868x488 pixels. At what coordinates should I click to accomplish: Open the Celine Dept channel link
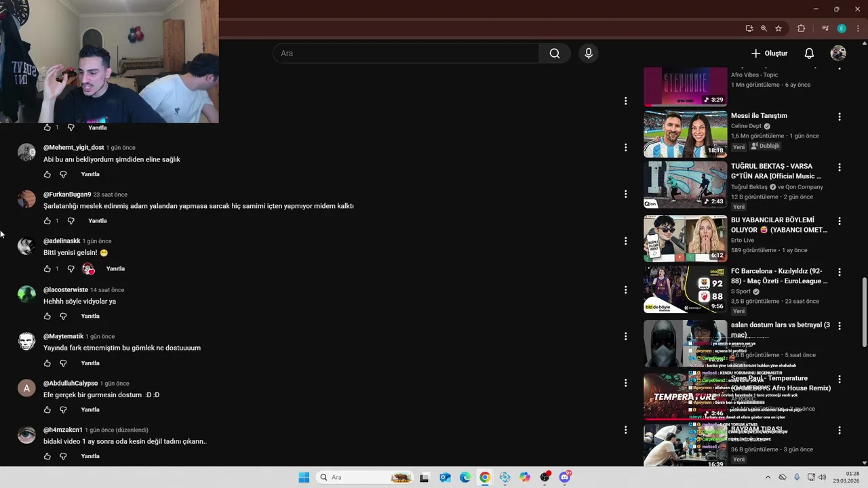pyautogui.click(x=746, y=126)
